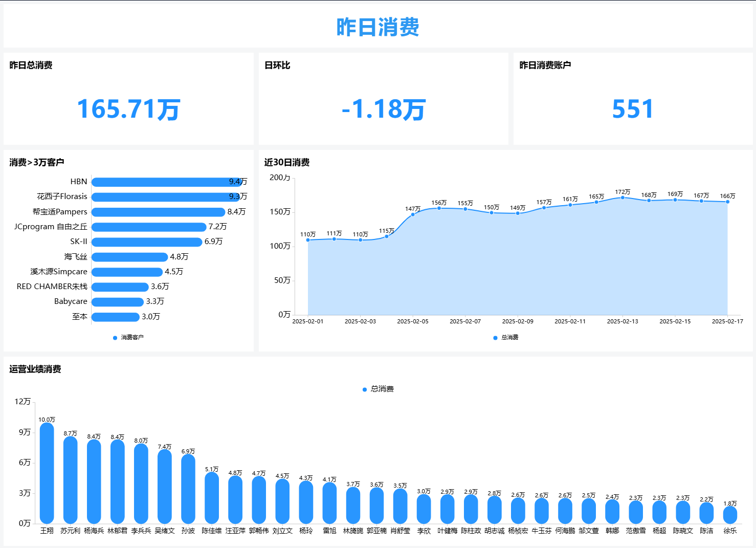This screenshot has width=756, height=548.
Task: Click the 2025-02-17 axis label
Action: coord(727,321)
